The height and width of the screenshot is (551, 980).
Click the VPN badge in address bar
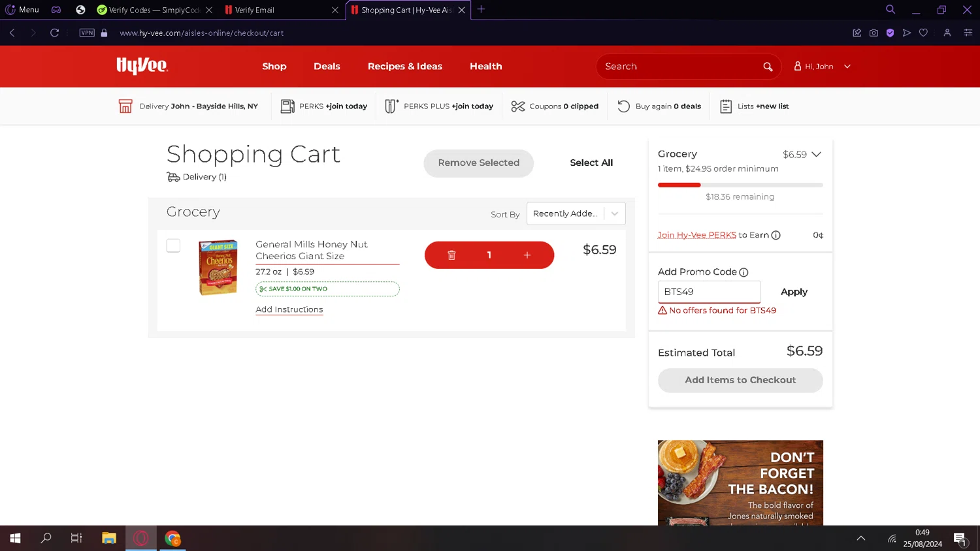[87, 33]
